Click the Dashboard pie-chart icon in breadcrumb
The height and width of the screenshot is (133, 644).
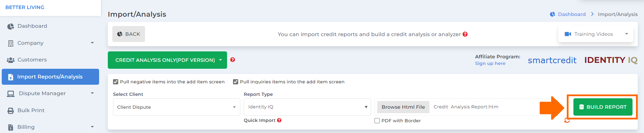[553, 14]
